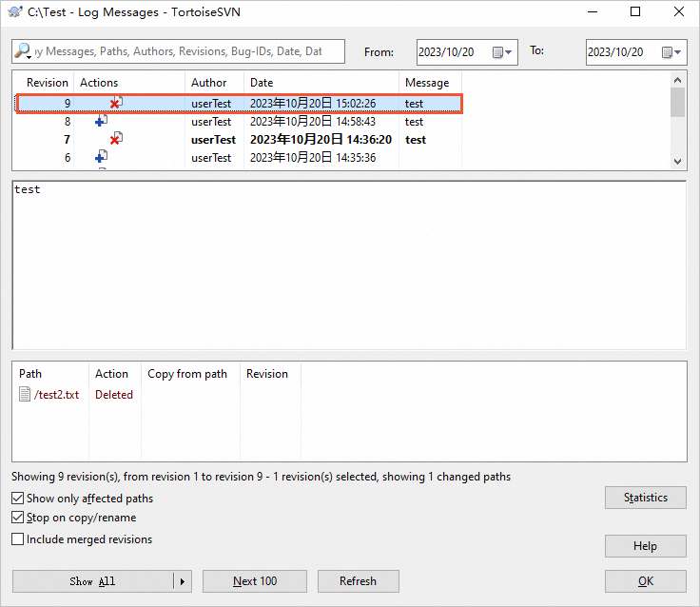Click the Refresh button
Screen dimensions: 700x607
358,581
